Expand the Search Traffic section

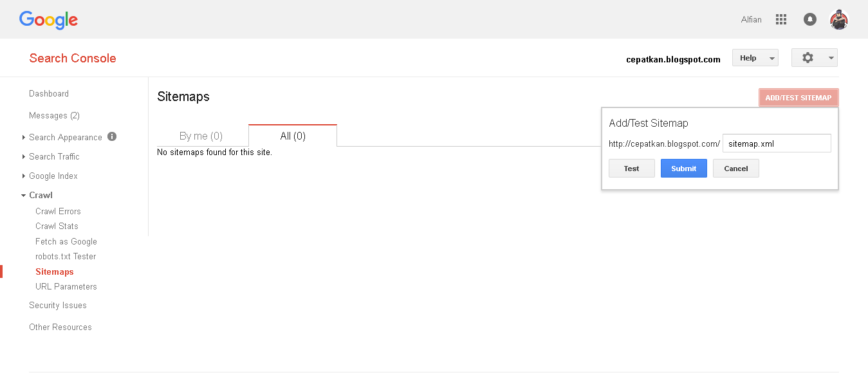coord(54,156)
